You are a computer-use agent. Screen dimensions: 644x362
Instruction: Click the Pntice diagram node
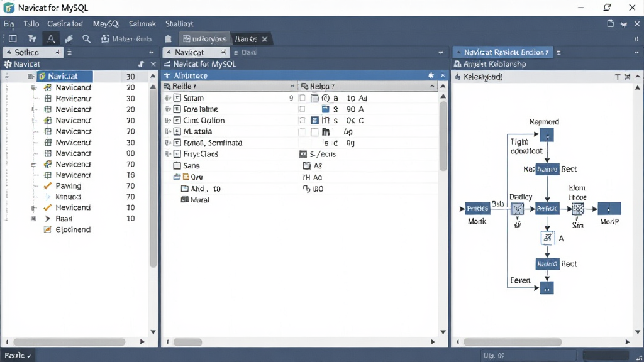pos(478,209)
